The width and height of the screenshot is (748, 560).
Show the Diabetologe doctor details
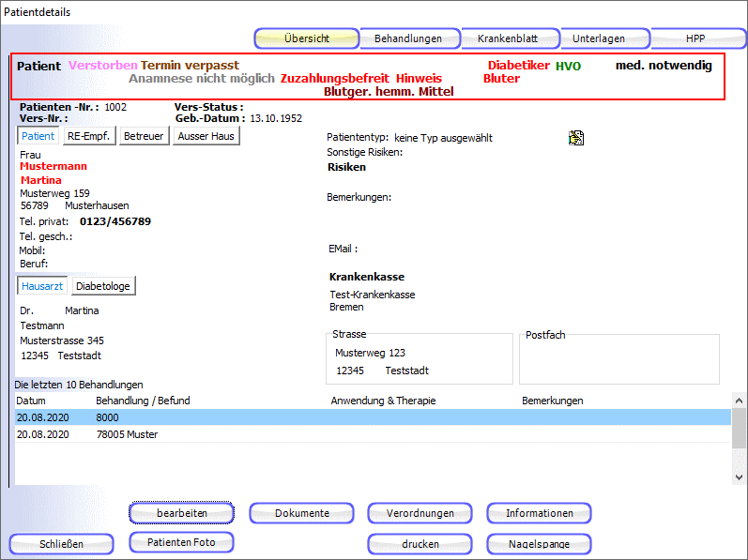(x=103, y=286)
